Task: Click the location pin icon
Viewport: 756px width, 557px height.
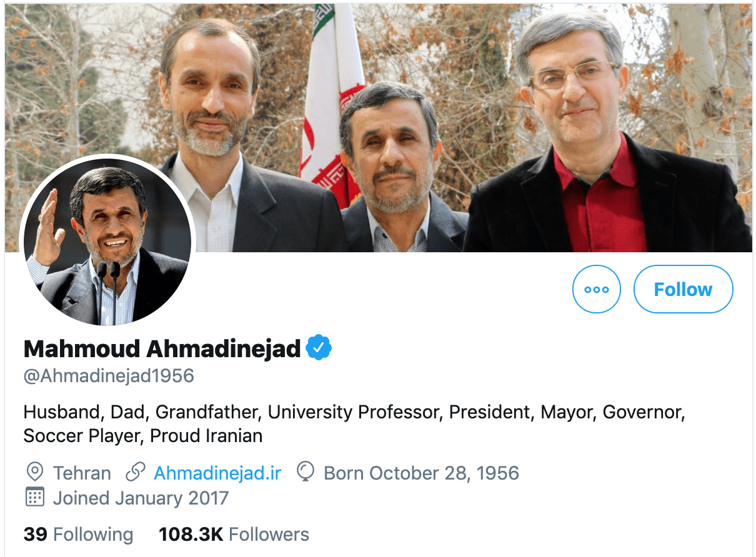Action: pyautogui.click(x=35, y=473)
